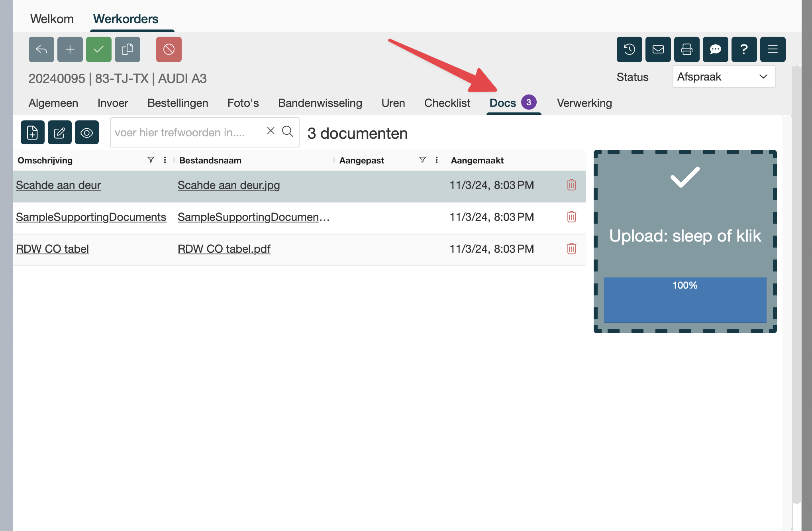Click the email envelope icon
Viewport: 812px width, 531px height.
tap(658, 49)
